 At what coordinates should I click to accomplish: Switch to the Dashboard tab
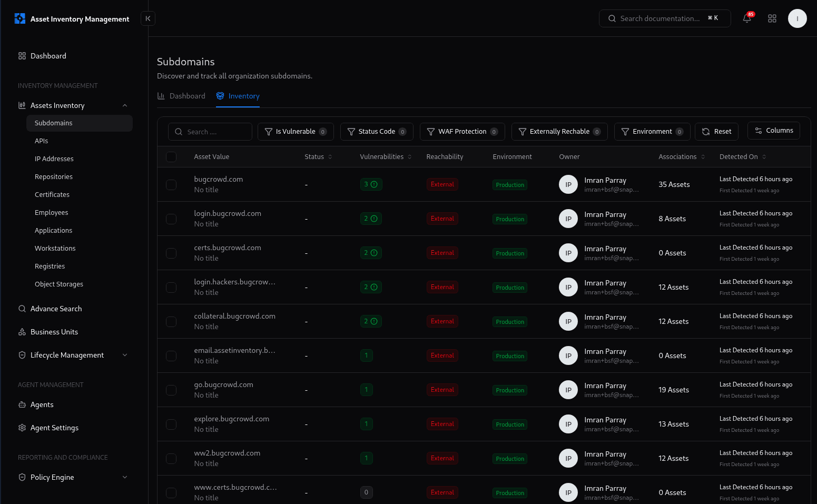(182, 96)
